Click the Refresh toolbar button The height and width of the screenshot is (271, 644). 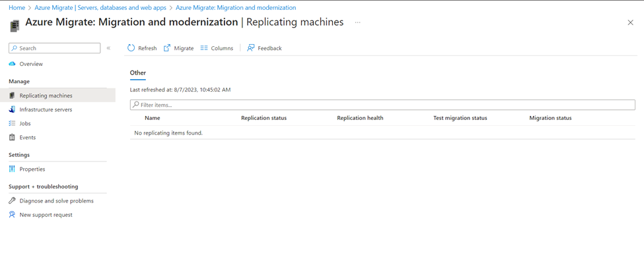[x=142, y=48]
